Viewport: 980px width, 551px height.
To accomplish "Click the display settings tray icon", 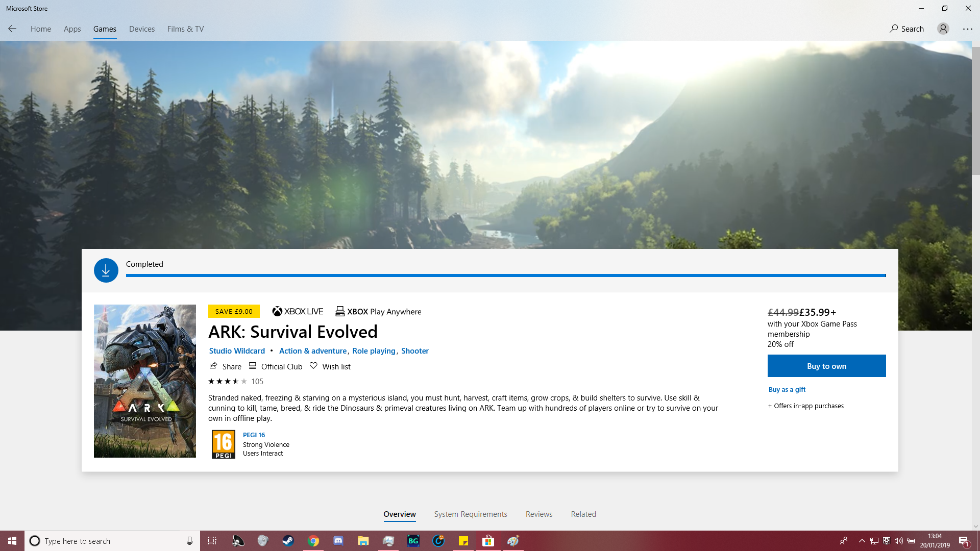I will [887, 541].
